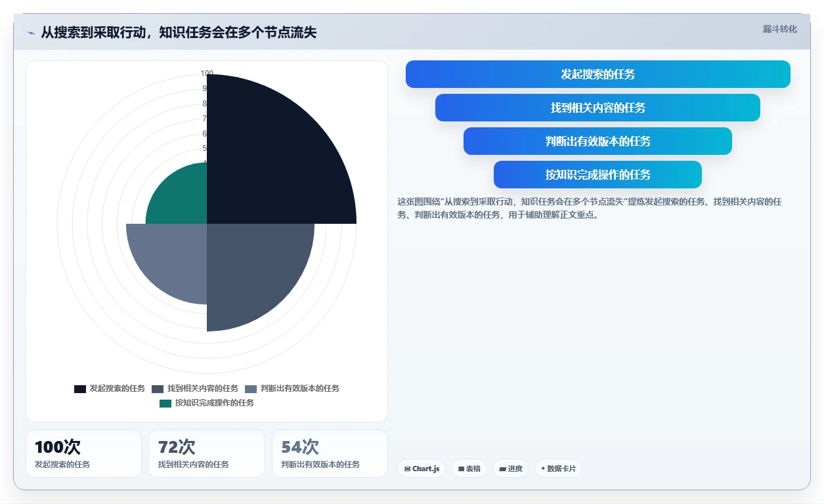This screenshot has height=504, width=824.
Task: Click the title 从搜索到采取行动 heading
Action: 179,32
